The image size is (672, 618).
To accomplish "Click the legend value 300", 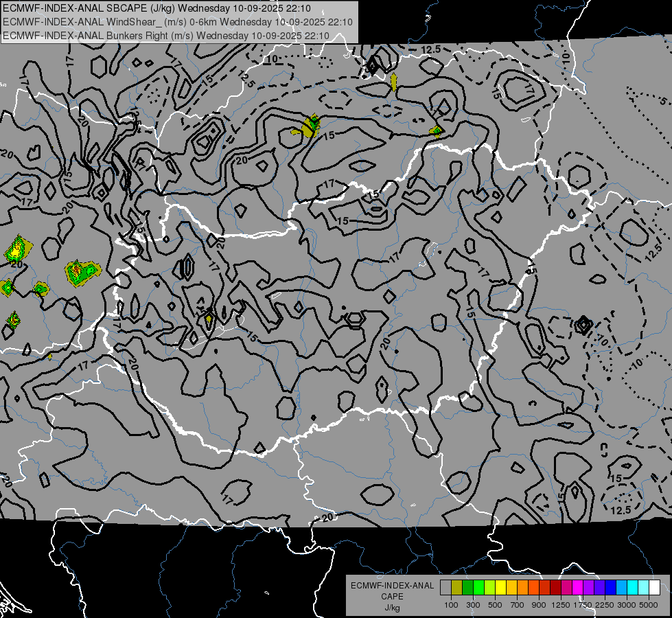I will coord(473,605).
